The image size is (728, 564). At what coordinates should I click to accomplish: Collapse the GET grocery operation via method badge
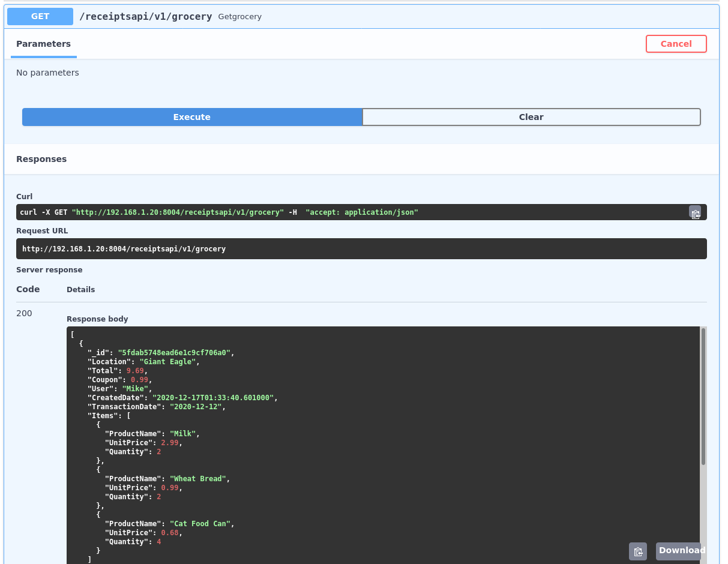(x=40, y=16)
